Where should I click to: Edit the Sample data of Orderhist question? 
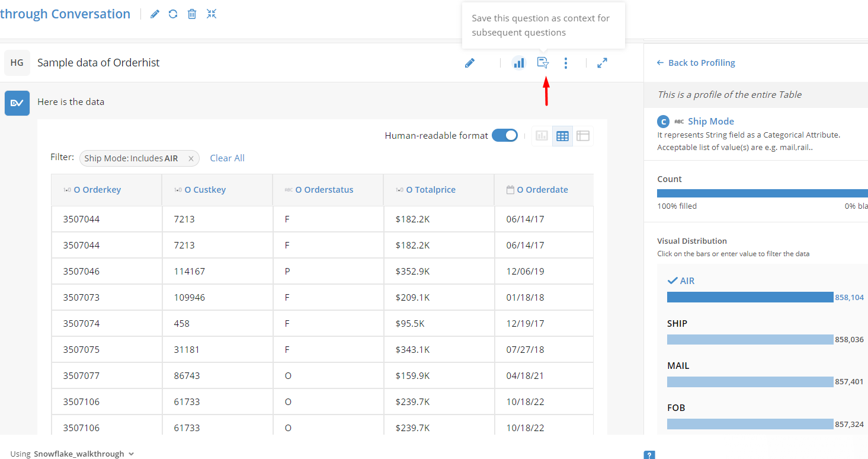(x=470, y=63)
